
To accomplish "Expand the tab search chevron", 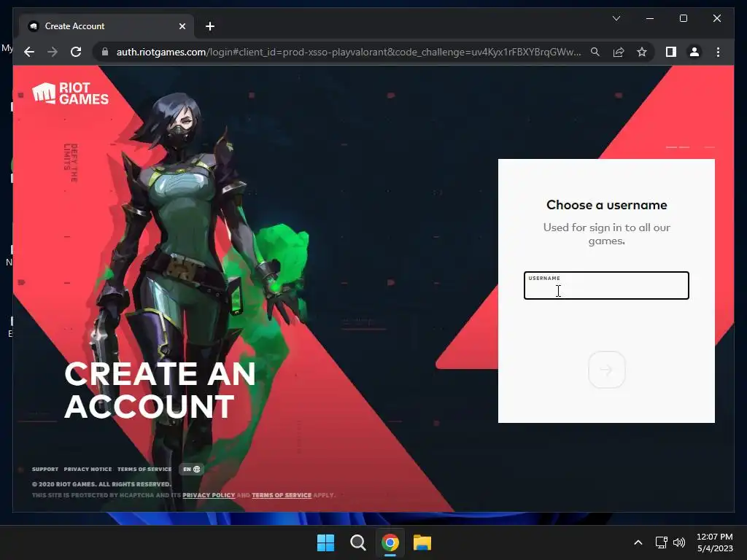I will [616, 18].
